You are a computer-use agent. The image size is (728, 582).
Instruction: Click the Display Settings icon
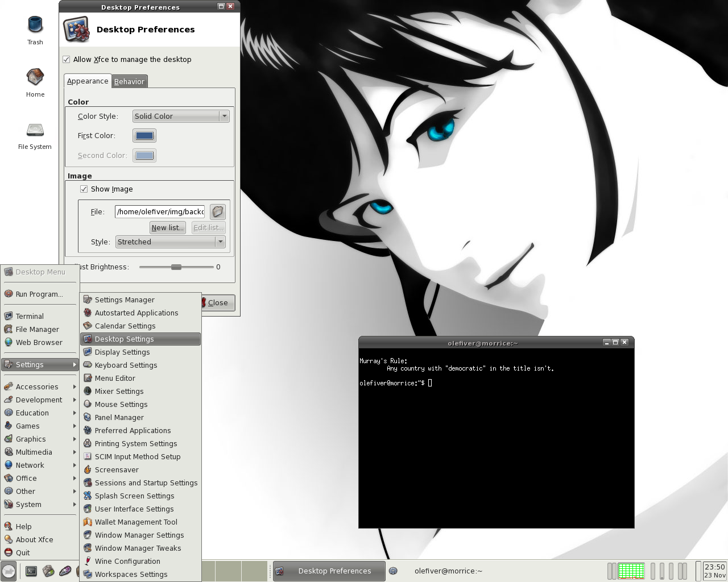[88, 352]
